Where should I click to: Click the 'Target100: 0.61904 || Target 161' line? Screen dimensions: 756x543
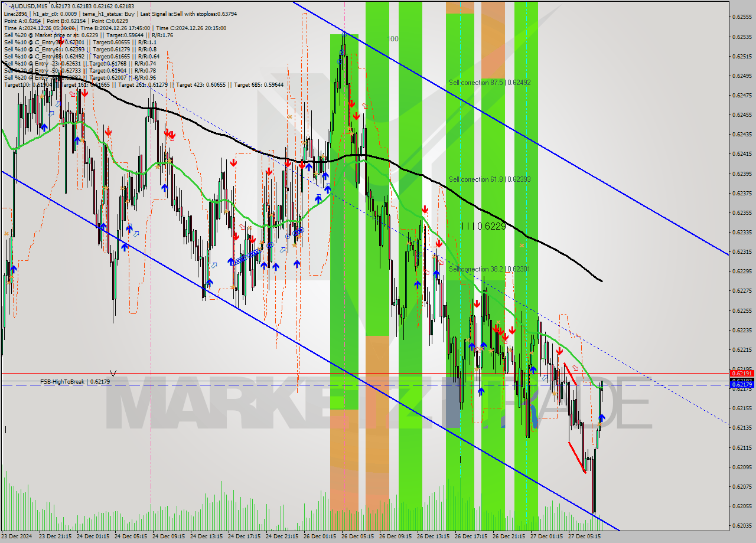coord(144,84)
